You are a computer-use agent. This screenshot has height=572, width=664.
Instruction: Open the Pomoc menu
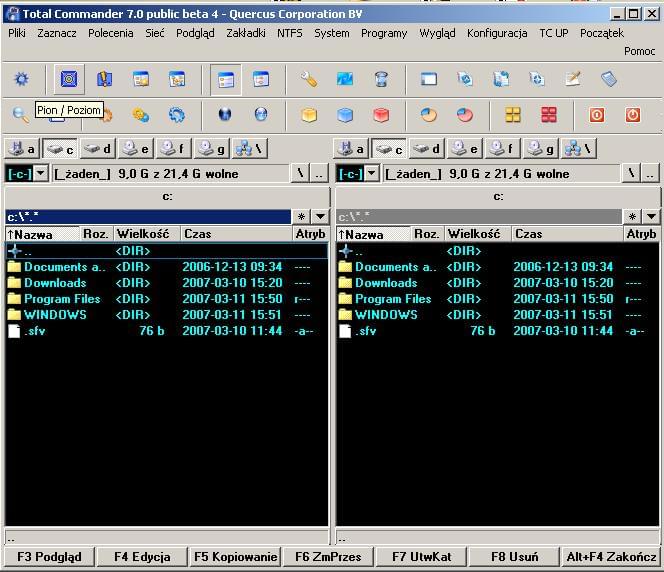click(x=639, y=51)
